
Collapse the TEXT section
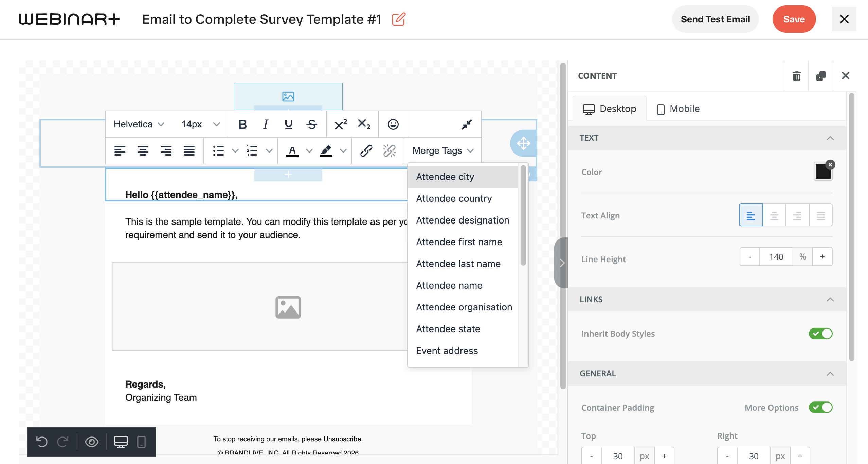point(830,138)
